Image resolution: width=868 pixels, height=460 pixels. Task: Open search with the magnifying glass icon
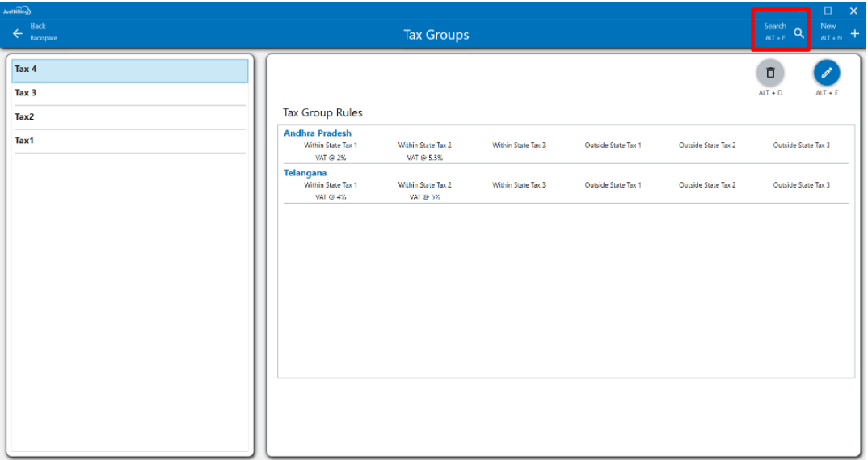[x=798, y=33]
